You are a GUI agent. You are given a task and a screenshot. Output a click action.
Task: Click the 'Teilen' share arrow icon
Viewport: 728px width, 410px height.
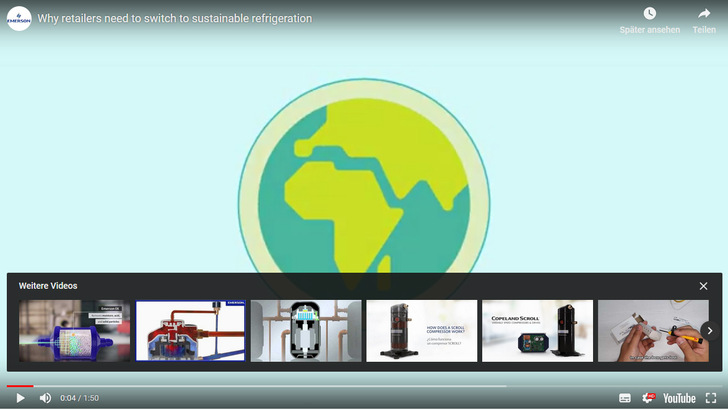point(704,14)
